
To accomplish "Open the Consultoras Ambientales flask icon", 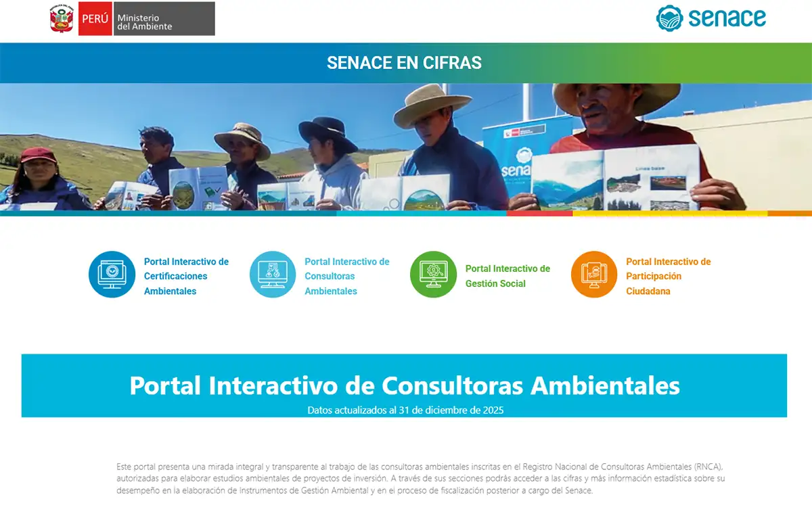I will point(273,274).
